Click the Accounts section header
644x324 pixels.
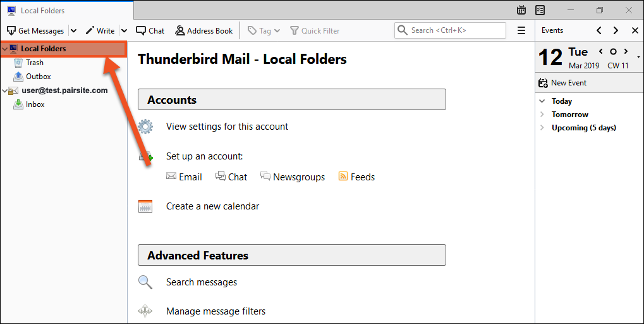[291, 100]
